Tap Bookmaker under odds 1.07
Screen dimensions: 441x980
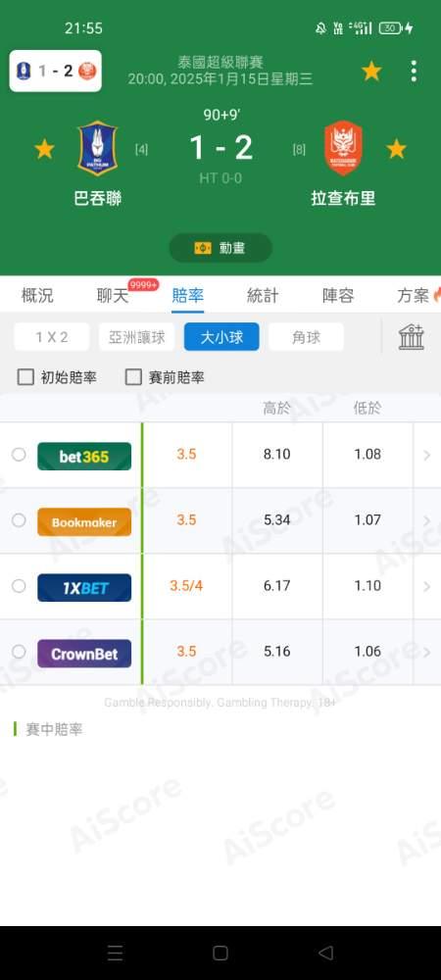point(367,520)
